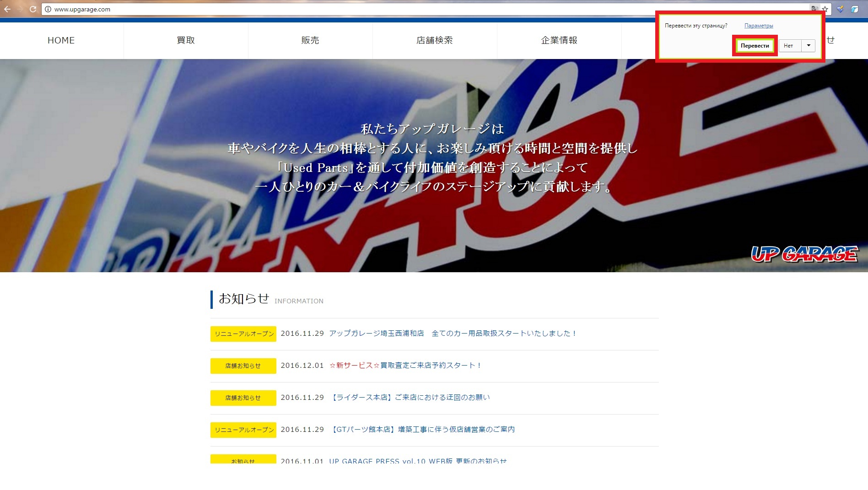Viewport: 868px width, 490px height.
Task: Click the translate icon in address bar
Action: pos(814,9)
